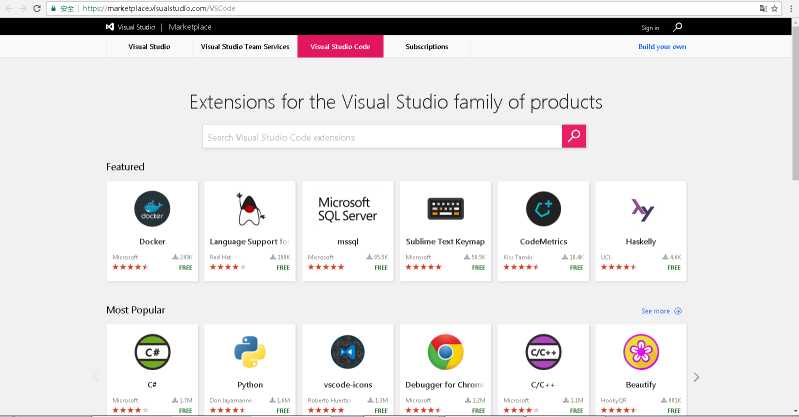Open the header search magnifier icon
Screen dimensions: 799x417
(678, 27)
